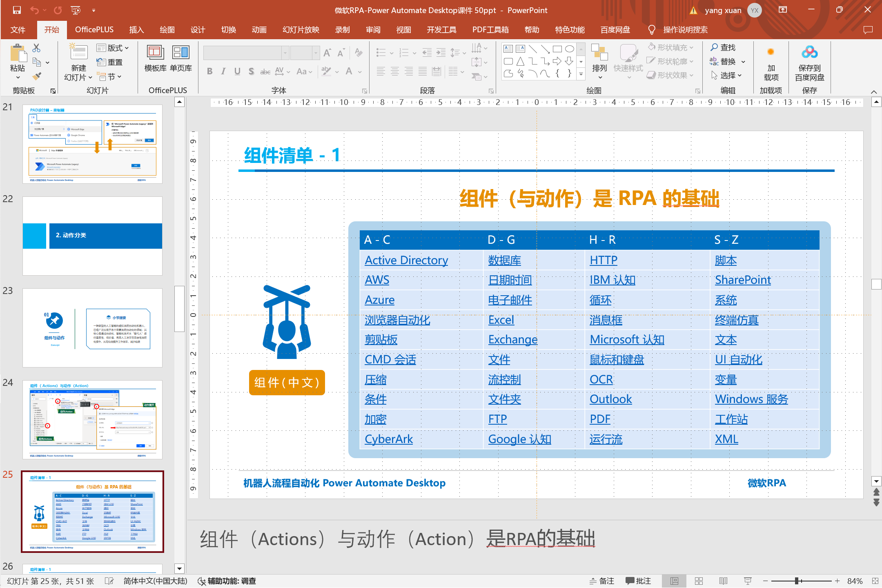Image resolution: width=882 pixels, height=588 pixels.
Task: Switch to slide sorter view icon
Action: click(699, 581)
